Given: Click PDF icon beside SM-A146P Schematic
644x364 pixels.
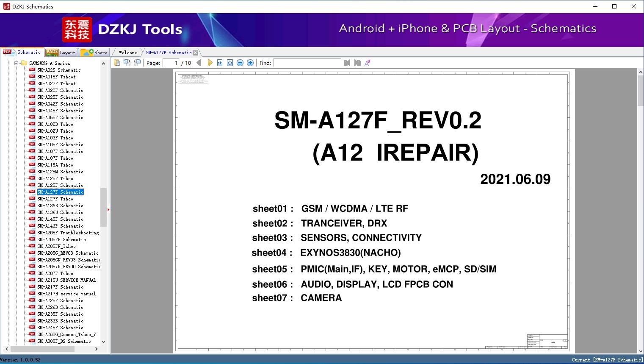Looking at the screenshot, I should 32,226.
